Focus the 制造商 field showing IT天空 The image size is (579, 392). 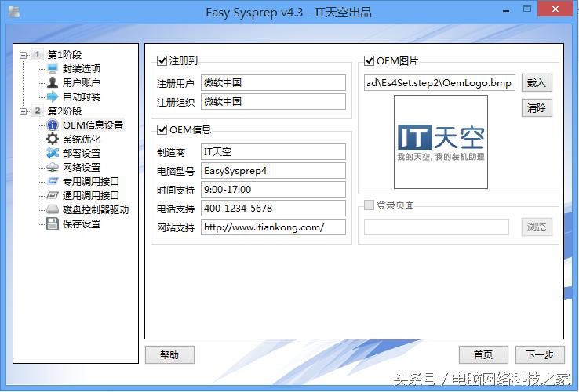[273, 152]
